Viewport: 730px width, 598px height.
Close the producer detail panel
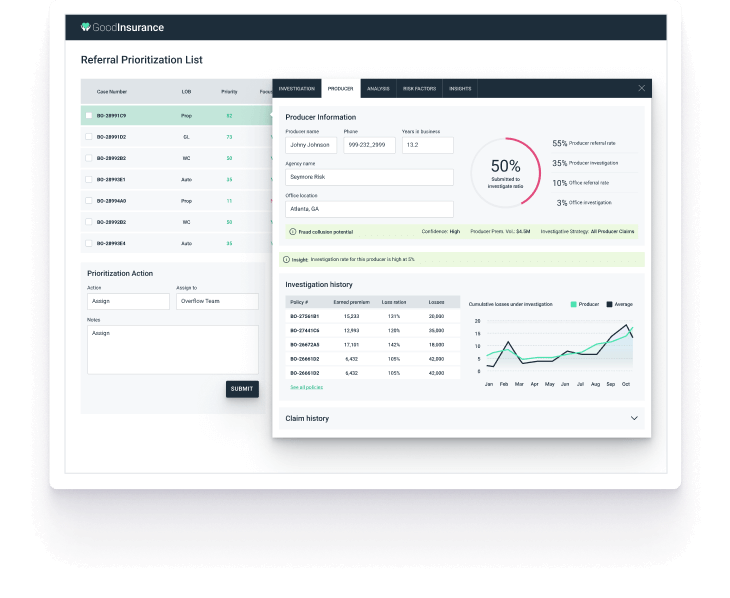tap(642, 88)
